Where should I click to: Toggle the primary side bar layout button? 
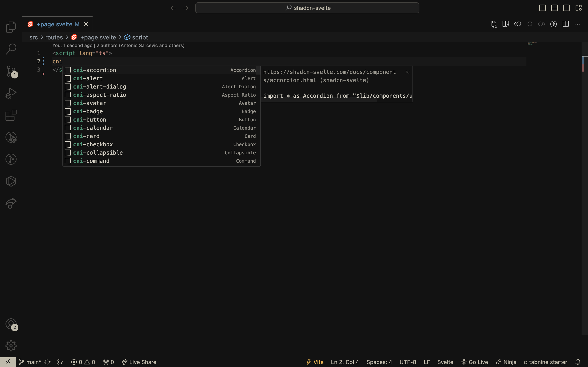click(x=542, y=8)
